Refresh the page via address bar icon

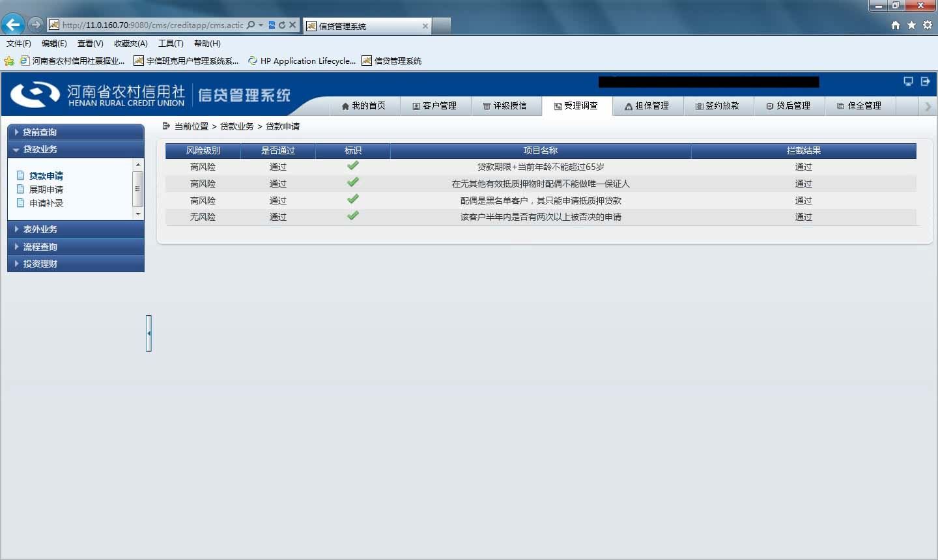point(282,25)
